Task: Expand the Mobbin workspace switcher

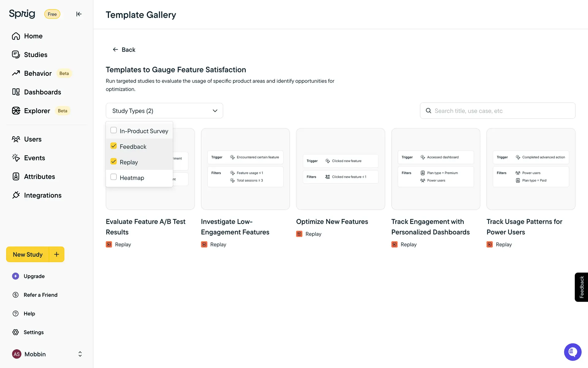Action: (80, 354)
